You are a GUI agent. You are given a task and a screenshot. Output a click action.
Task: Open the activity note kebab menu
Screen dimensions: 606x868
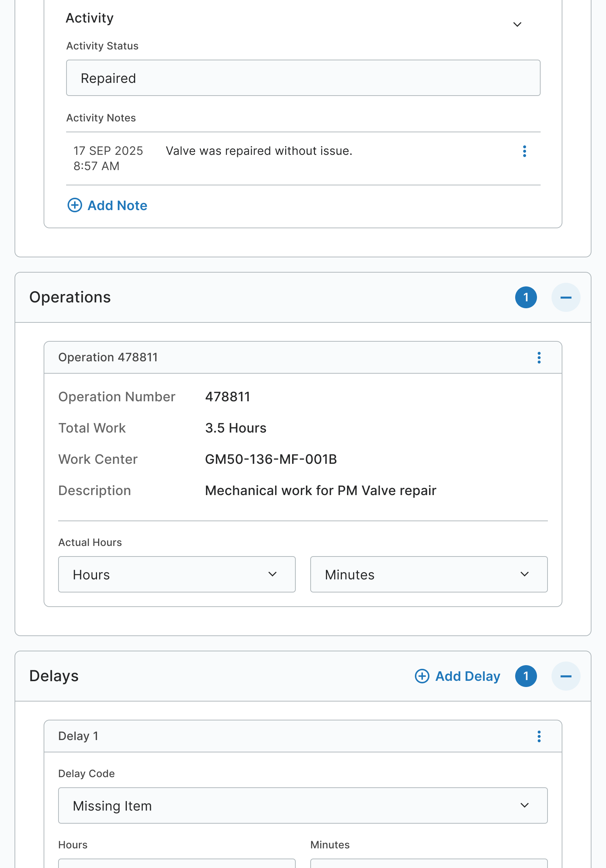524,151
